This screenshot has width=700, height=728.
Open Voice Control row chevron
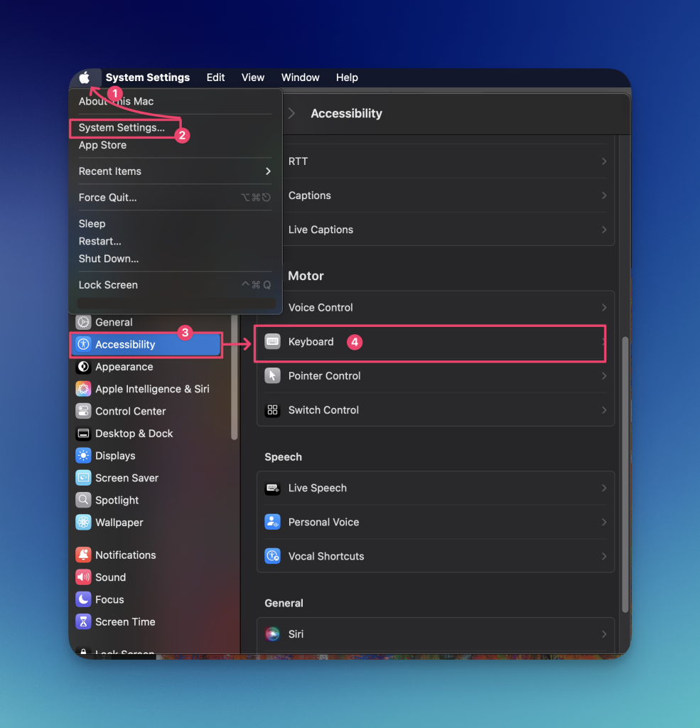(604, 307)
